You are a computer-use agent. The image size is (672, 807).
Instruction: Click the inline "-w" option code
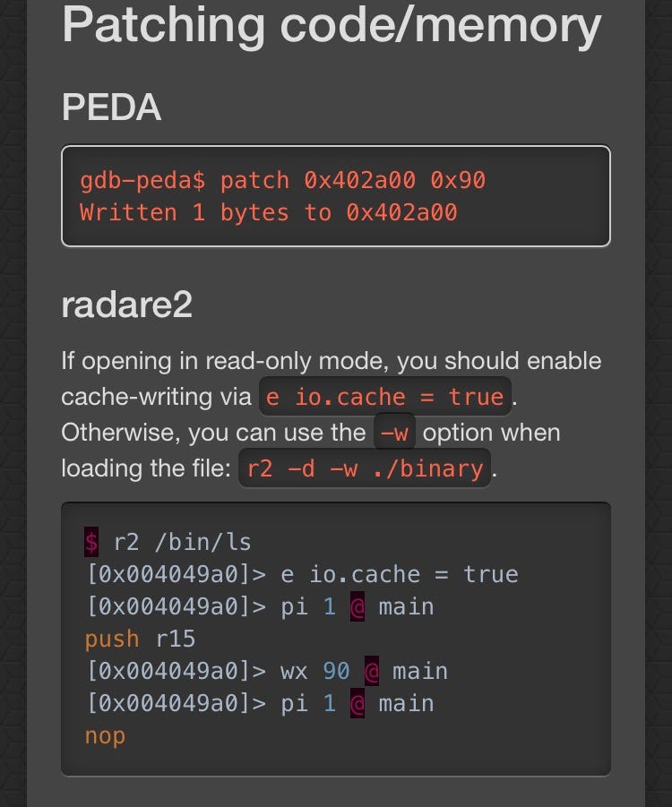coord(394,433)
